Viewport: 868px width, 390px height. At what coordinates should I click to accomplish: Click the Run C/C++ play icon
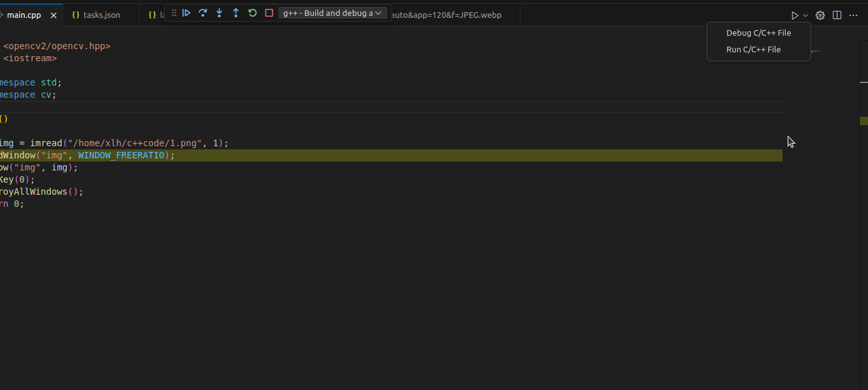[x=793, y=15]
